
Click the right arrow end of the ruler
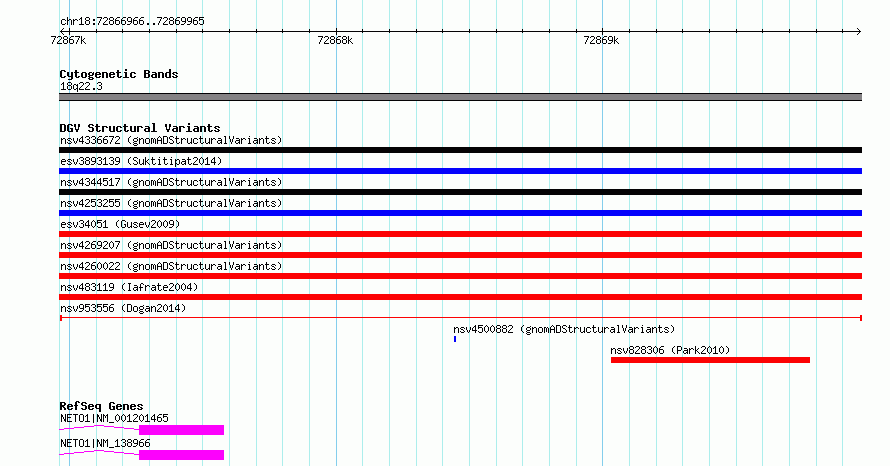(x=859, y=32)
